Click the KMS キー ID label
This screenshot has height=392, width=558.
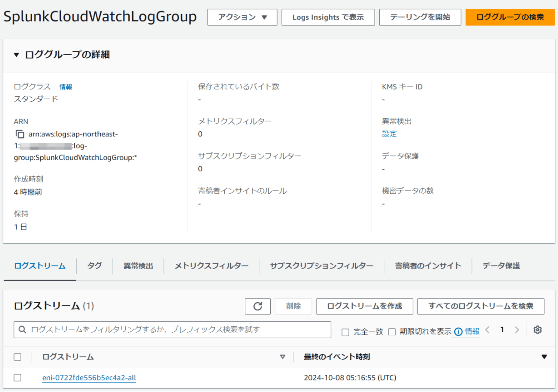coord(402,87)
